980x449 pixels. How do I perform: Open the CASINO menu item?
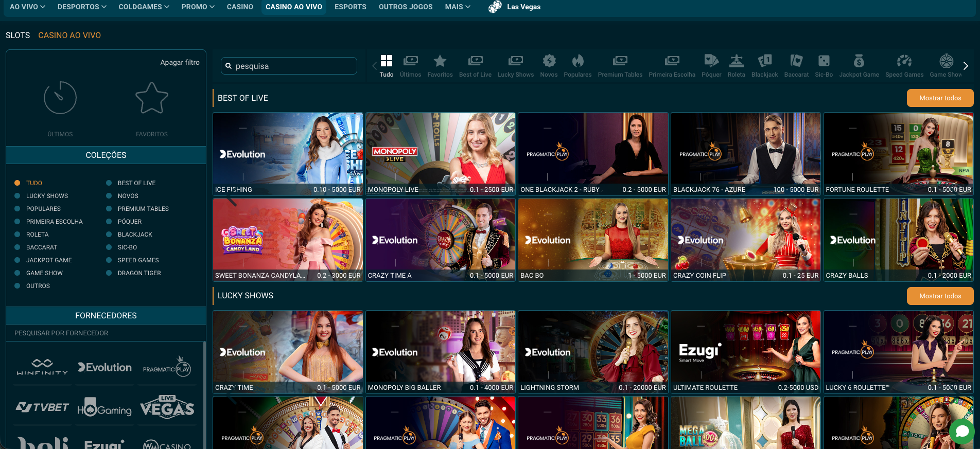coord(240,7)
